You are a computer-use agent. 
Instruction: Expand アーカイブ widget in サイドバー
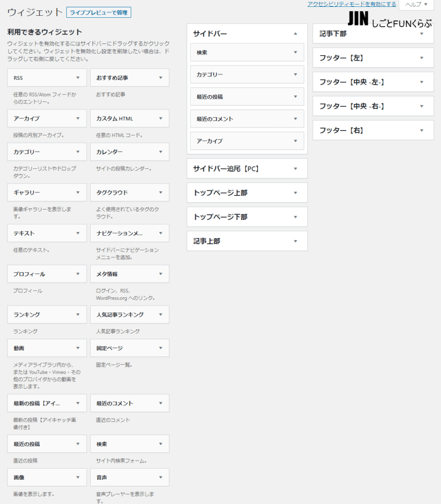click(295, 141)
